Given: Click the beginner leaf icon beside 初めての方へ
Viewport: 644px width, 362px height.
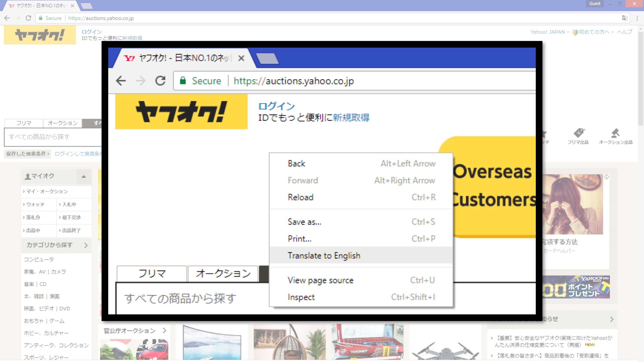Looking at the screenshot, I should point(575,32).
